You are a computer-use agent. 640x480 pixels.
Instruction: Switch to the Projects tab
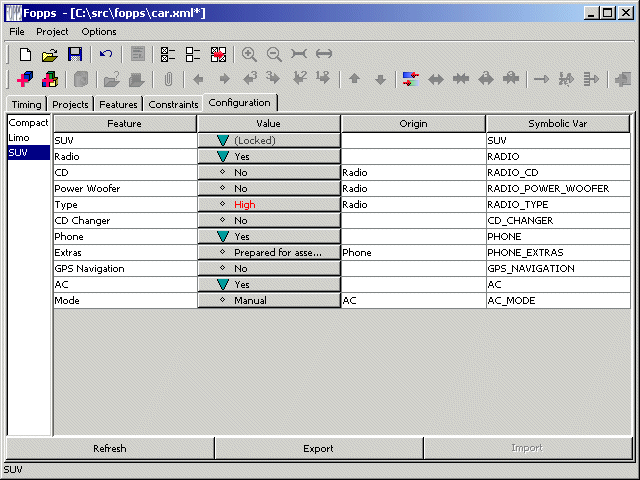tap(70, 104)
